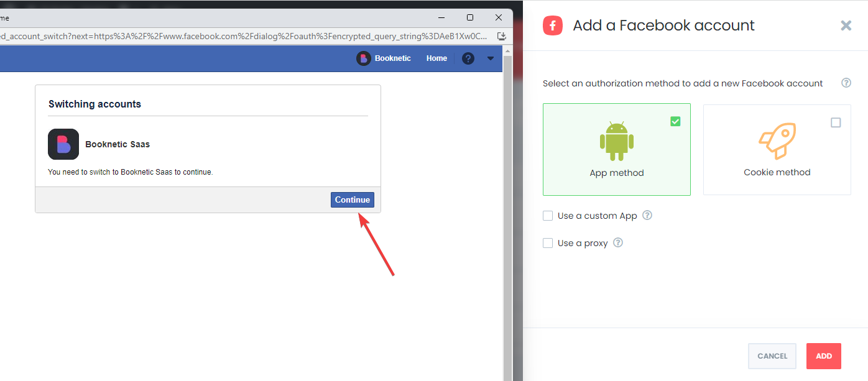Viewport: 868px width, 381px height.
Task: Select the Cookie method card
Action: [x=777, y=149]
